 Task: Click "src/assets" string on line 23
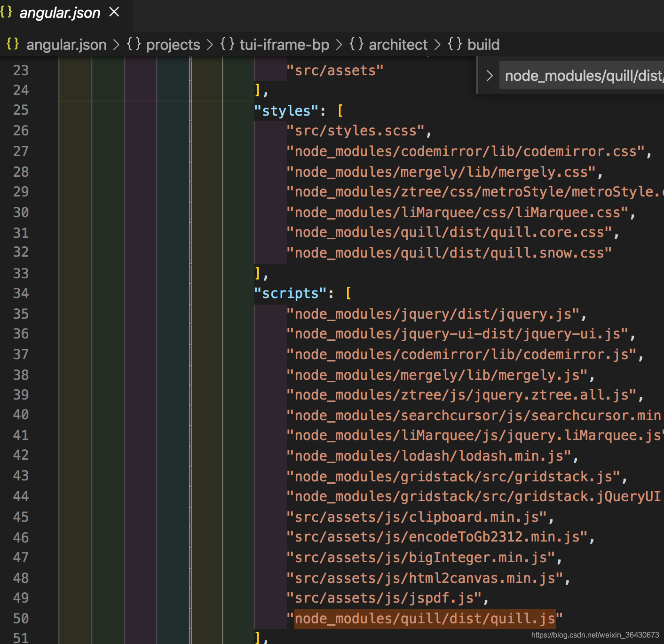pos(335,71)
